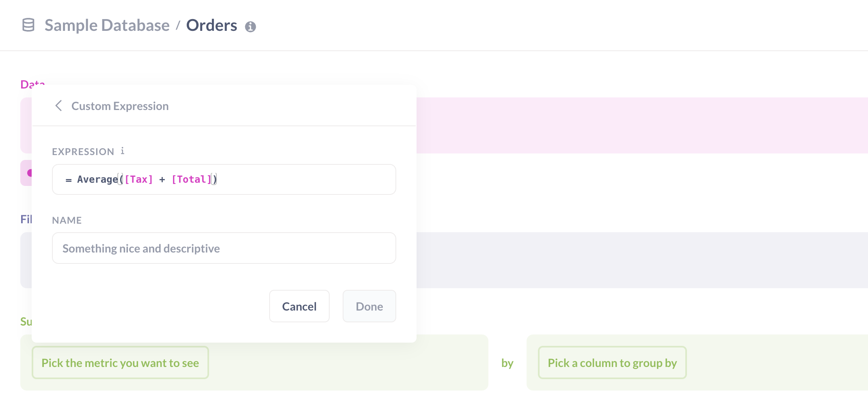Click the database icon beside Sample Database
Image resolution: width=868 pixels, height=410 pixels.
pyautogui.click(x=28, y=25)
